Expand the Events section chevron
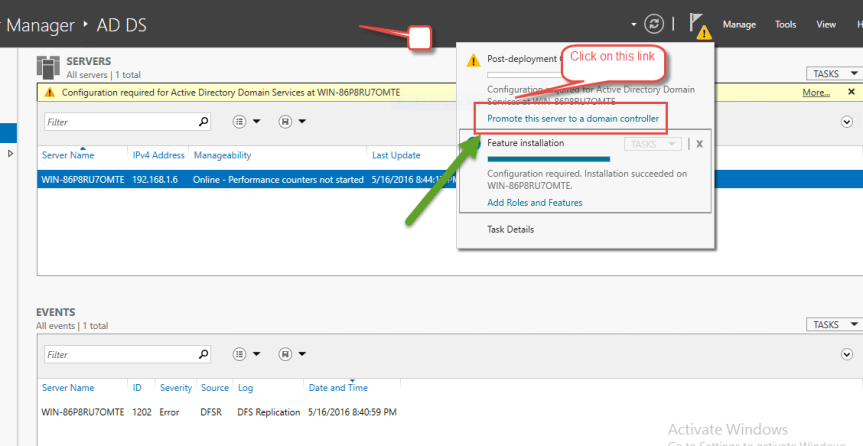This screenshot has width=863, height=446. click(x=847, y=354)
